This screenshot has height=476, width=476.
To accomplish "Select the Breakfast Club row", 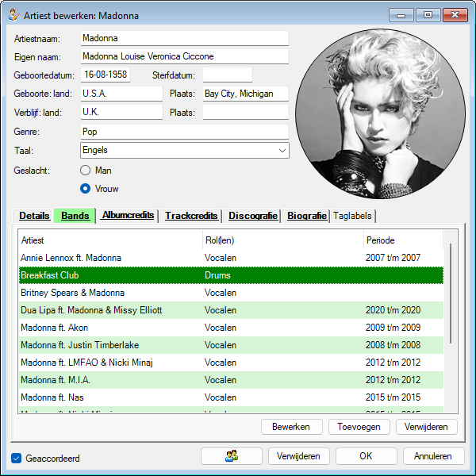I will click(x=230, y=275).
